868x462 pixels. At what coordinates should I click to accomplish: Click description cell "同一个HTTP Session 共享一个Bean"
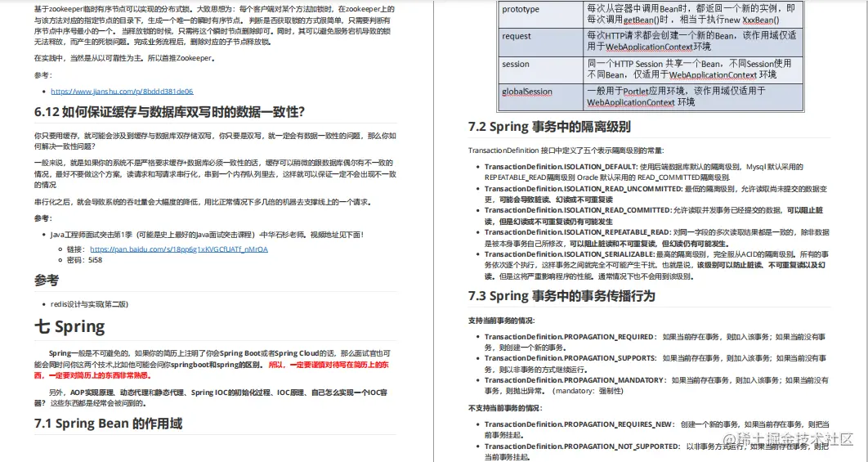pyautogui.click(x=692, y=70)
